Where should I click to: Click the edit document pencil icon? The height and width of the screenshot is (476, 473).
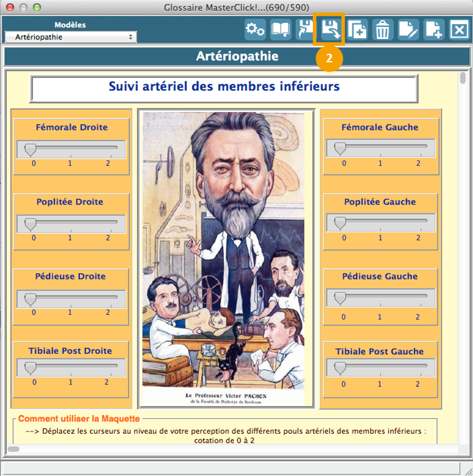pyautogui.click(x=408, y=30)
